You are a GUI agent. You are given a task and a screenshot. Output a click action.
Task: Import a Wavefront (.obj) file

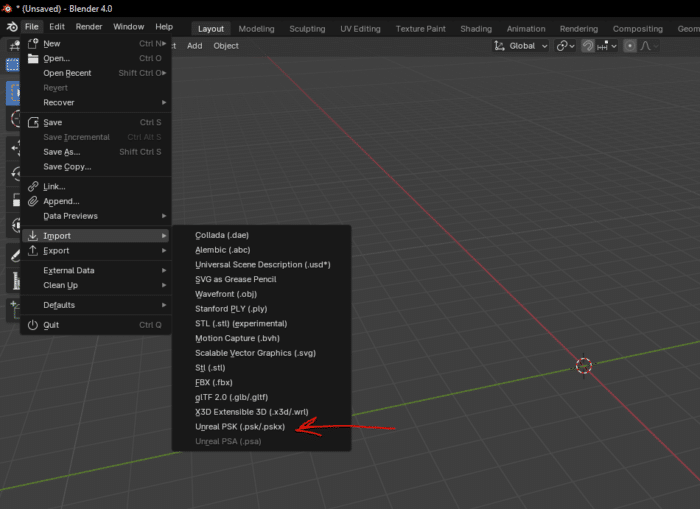click(262, 294)
